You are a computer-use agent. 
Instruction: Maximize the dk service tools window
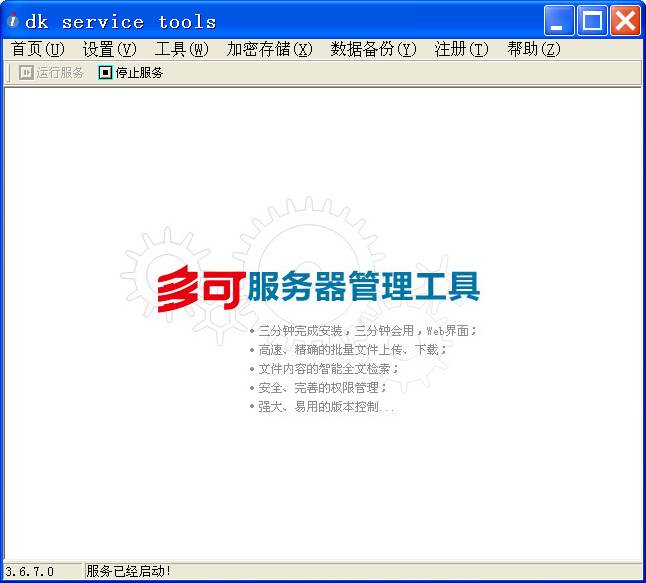point(592,20)
